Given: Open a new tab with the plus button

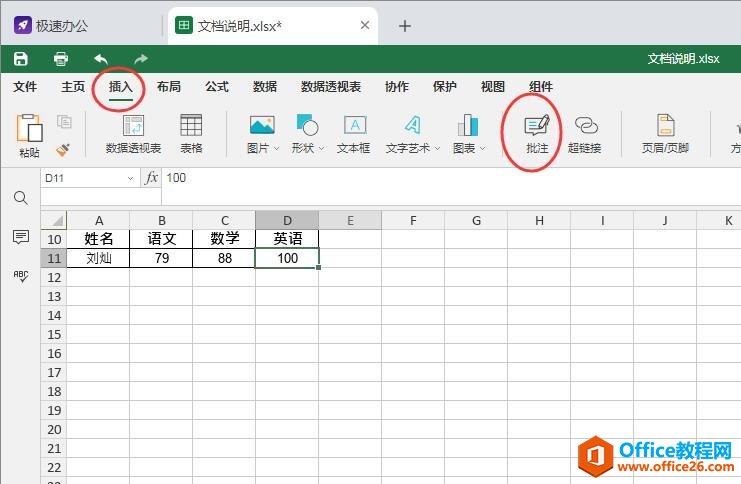Looking at the screenshot, I should [405, 26].
